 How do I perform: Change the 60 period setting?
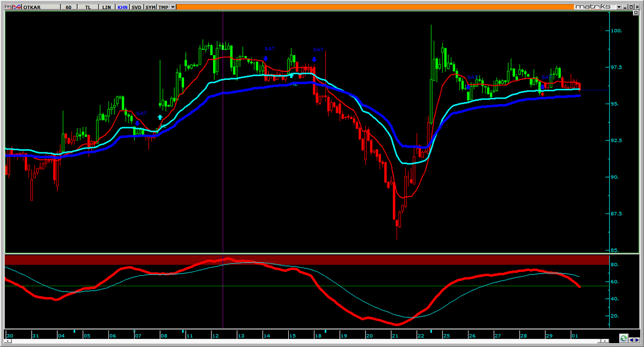pyautogui.click(x=69, y=8)
